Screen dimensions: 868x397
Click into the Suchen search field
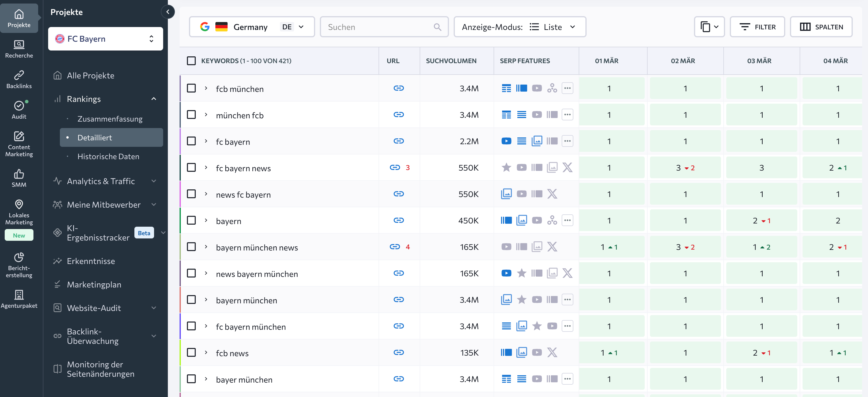click(379, 27)
